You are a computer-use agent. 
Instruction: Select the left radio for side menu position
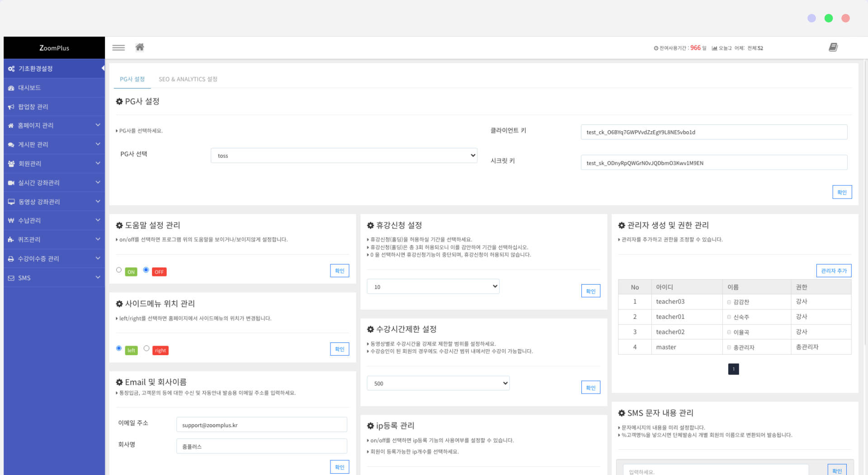click(119, 348)
